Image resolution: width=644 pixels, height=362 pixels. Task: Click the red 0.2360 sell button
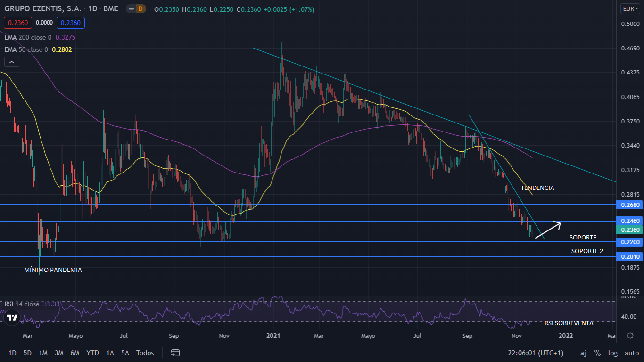[x=17, y=22]
